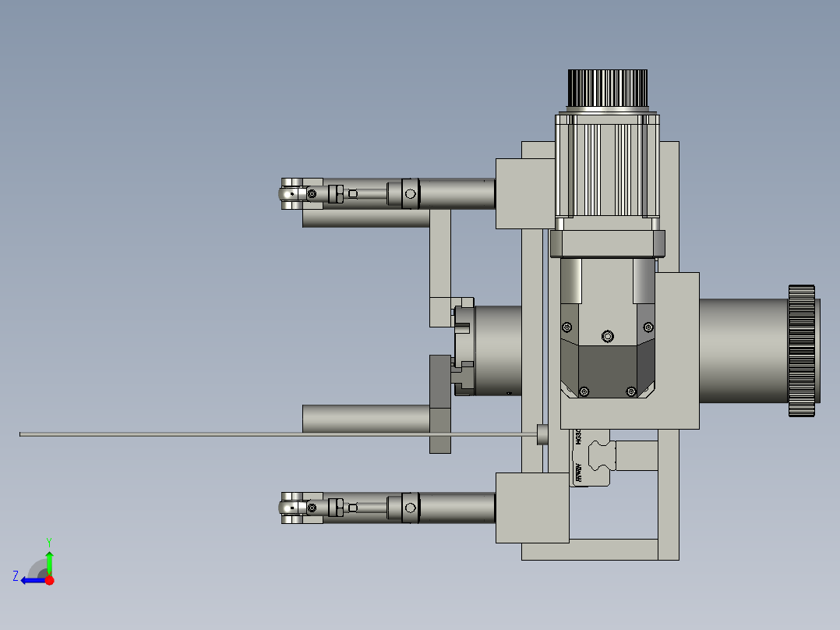Pick the small rod-end collar at the frame
This screenshot has height=630, width=840.
pos(542,434)
